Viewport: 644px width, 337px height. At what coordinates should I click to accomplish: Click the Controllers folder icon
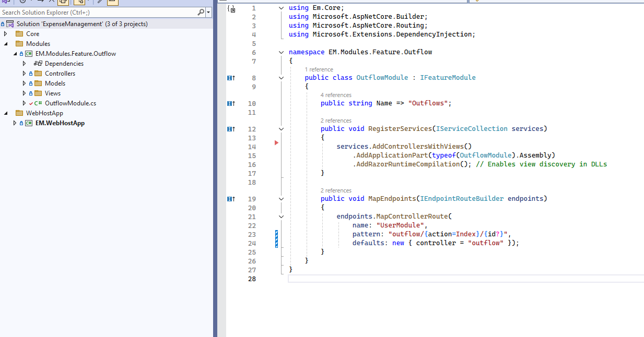click(38, 74)
